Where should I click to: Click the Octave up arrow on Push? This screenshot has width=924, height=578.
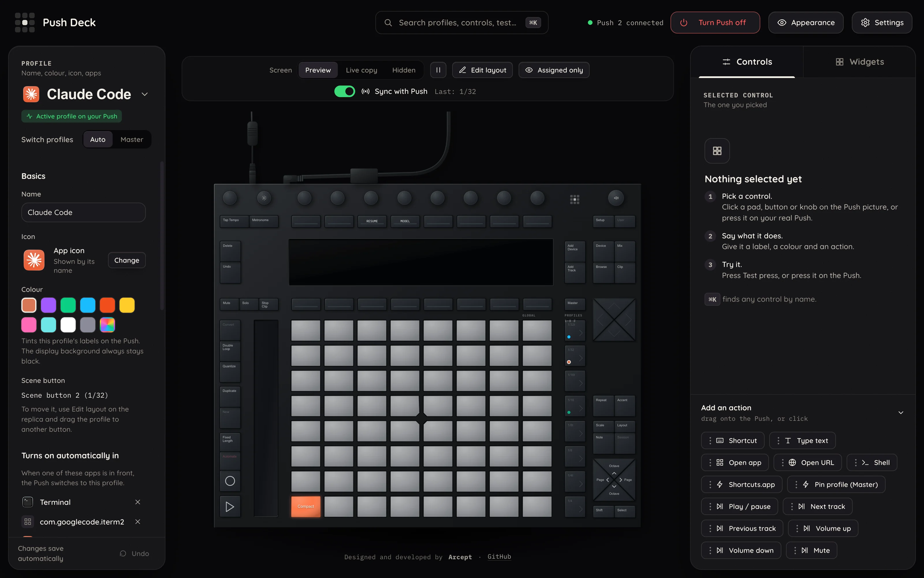click(x=614, y=473)
